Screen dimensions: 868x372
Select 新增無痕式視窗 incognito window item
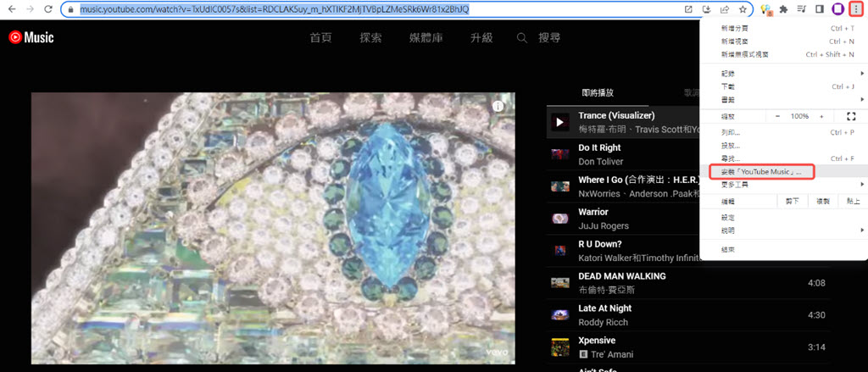pos(782,54)
